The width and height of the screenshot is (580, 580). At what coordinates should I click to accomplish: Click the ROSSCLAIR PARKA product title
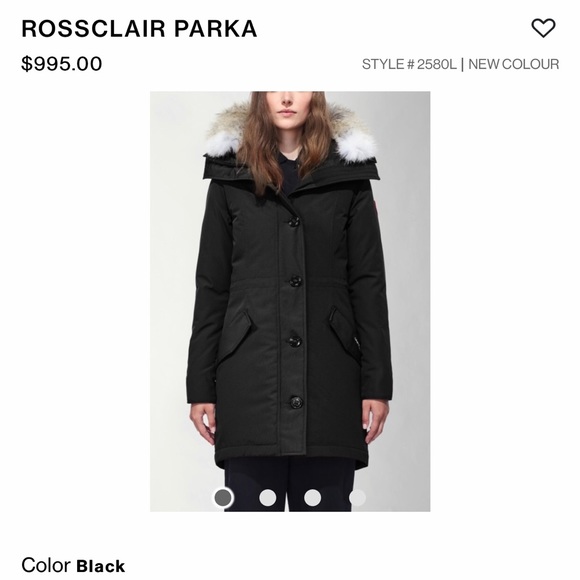pyautogui.click(x=139, y=29)
